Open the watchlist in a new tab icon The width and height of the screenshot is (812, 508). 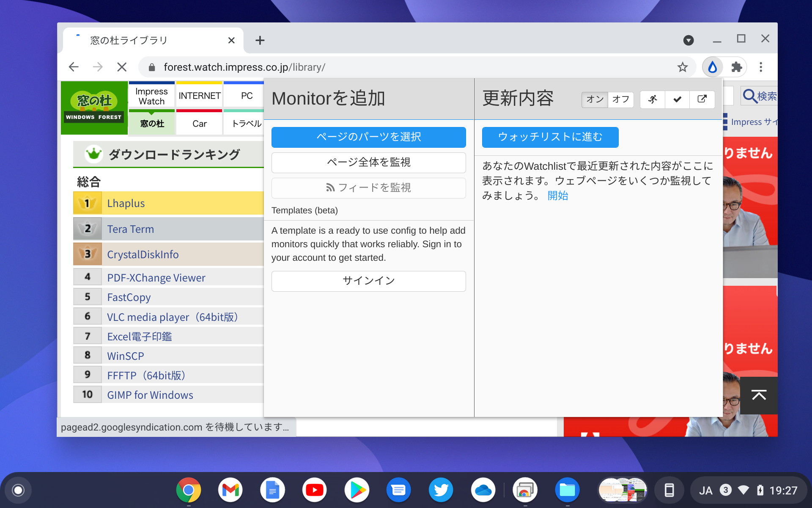coord(702,99)
